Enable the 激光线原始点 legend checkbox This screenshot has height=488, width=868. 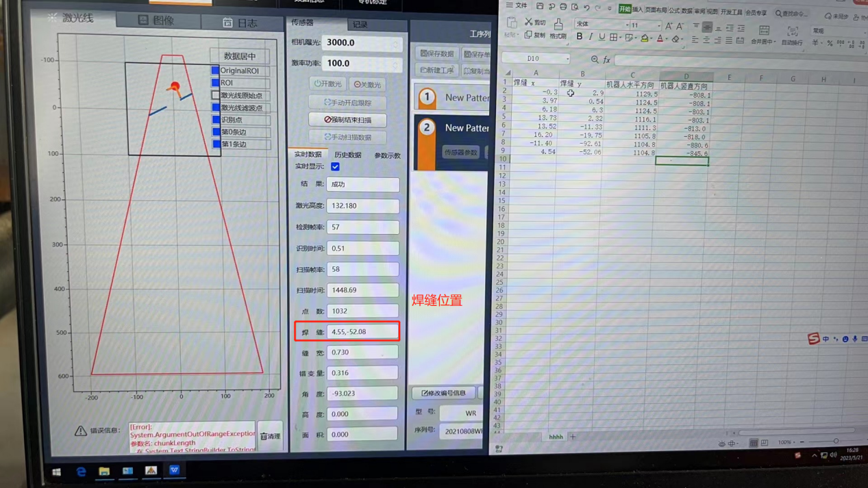point(216,95)
